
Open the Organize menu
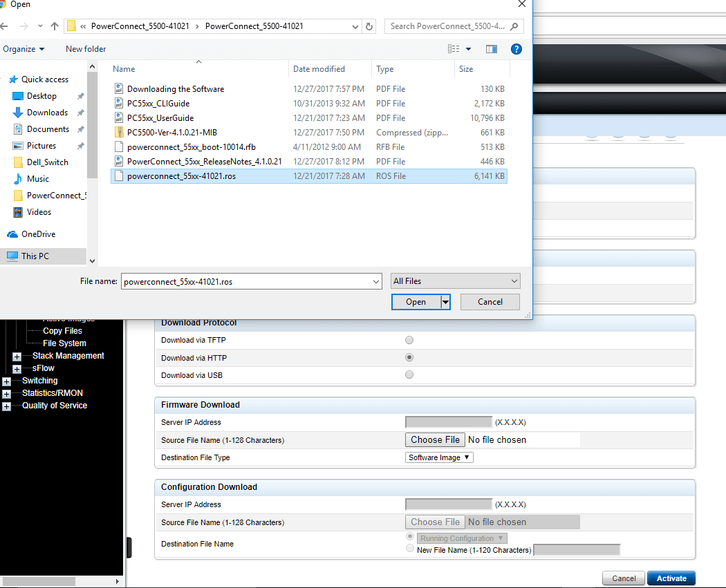(x=24, y=49)
